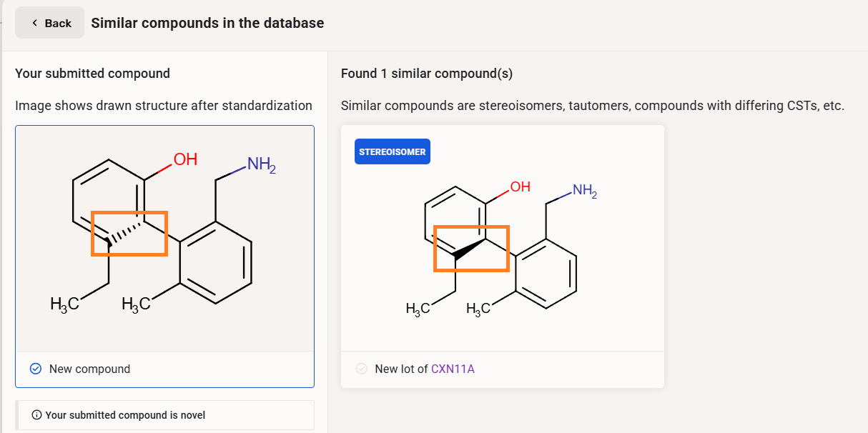
Task: Click the NH2 group on the stereoisomer structure
Action: [x=583, y=191]
